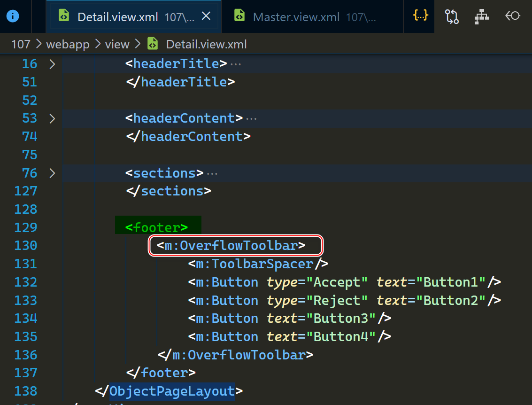Image resolution: width=532 pixels, height=405 pixels.
Task: Open the compare changes icon
Action: click(452, 16)
